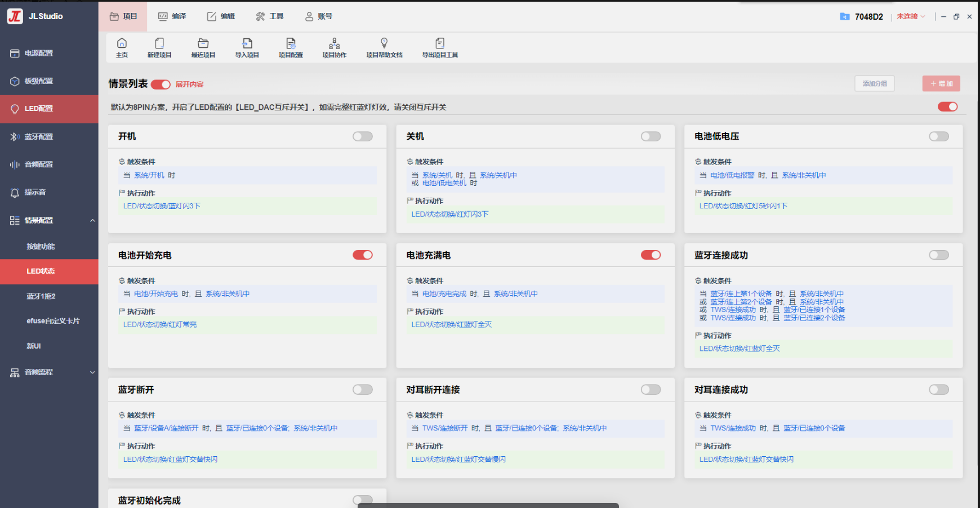Open the 账号 top tab
Image resolution: width=980 pixels, height=508 pixels.
[x=319, y=16]
